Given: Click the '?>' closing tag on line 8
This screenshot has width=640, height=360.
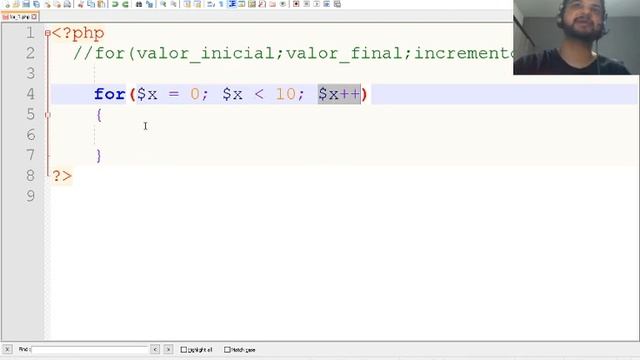Looking at the screenshot, I should [62, 176].
